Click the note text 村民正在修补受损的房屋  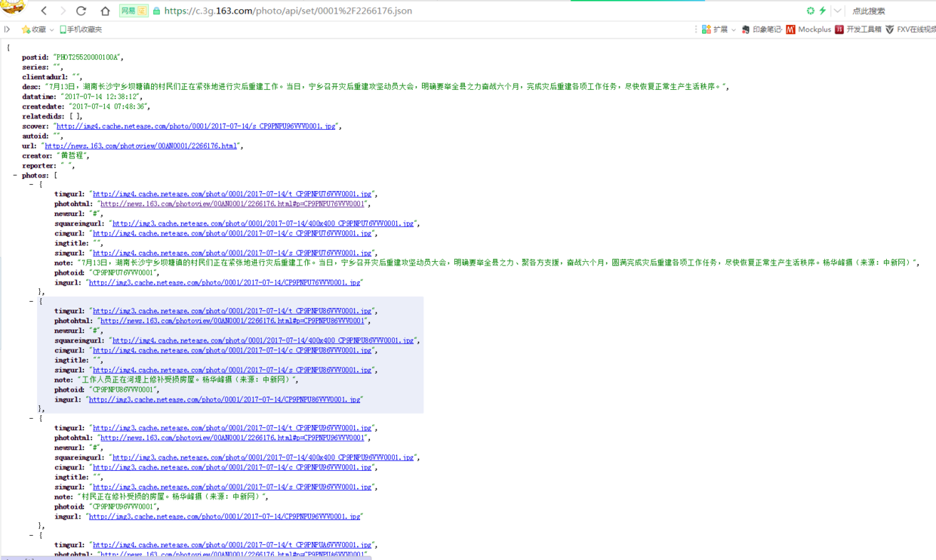click(172, 497)
